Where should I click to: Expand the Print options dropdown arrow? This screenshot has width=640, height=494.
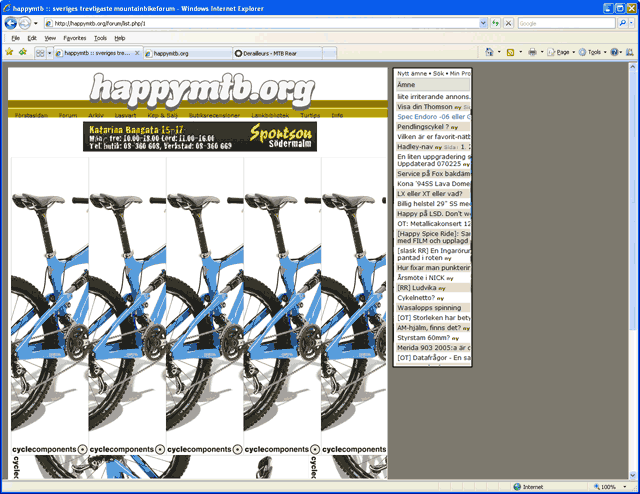542,52
